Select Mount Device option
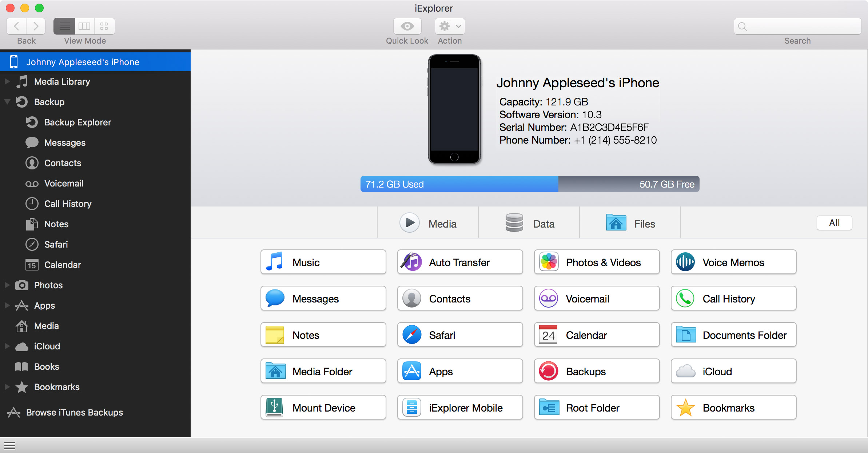The image size is (868, 453). coord(323,408)
